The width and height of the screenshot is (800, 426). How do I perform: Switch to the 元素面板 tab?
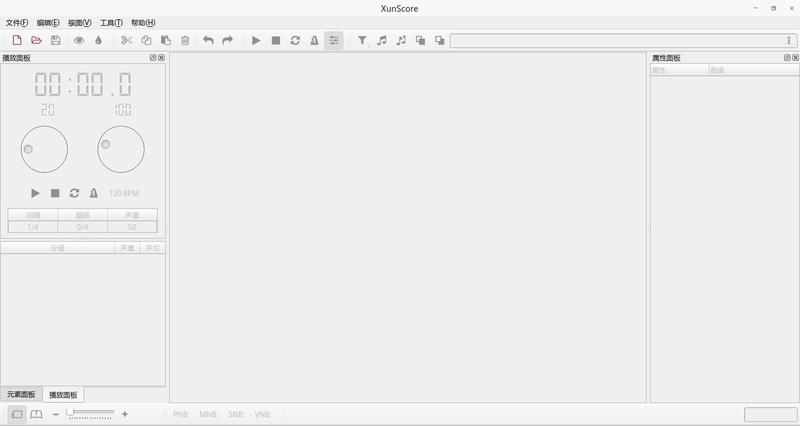click(19, 395)
